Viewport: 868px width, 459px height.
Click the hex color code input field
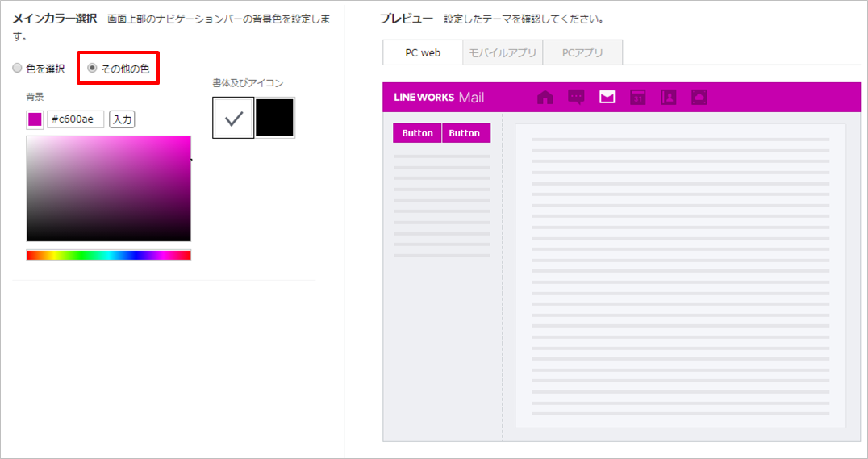75,119
